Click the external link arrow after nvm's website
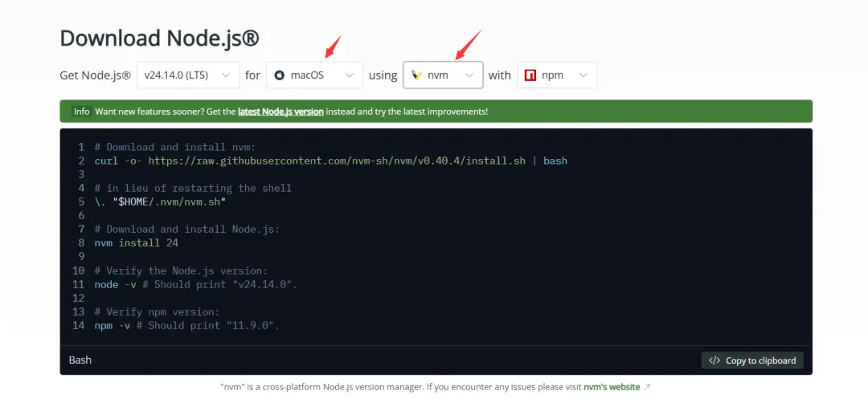 [x=647, y=388]
